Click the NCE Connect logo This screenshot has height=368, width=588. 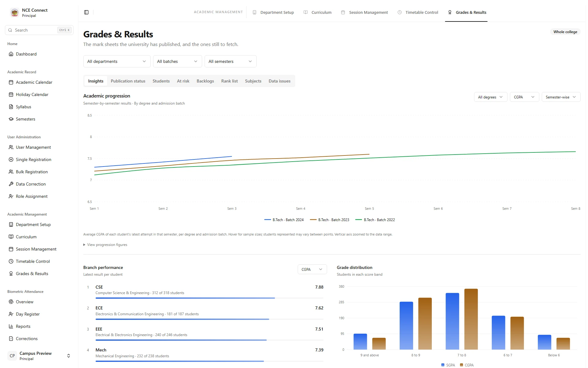coord(14,13)
